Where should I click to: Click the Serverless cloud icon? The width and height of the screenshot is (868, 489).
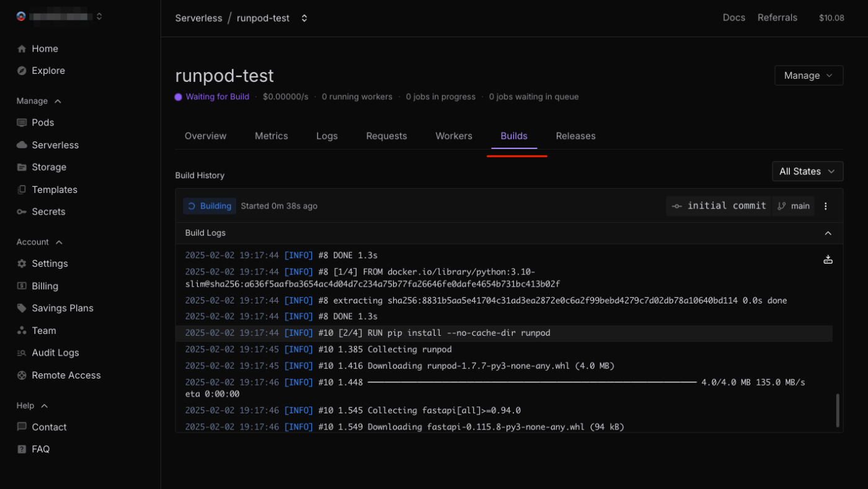(x=22, y=145)
